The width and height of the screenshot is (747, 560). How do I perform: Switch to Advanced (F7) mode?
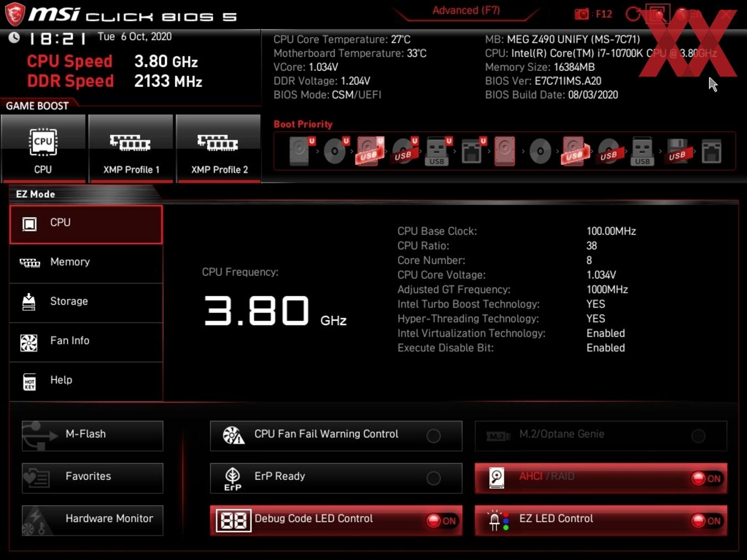coord(466,10)
